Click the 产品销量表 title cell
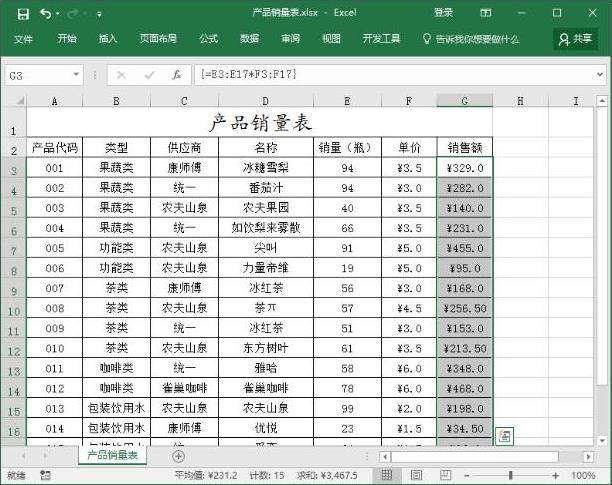Image resolution: width=612 pixels, height=485 pixels. [x=260, y=122]
